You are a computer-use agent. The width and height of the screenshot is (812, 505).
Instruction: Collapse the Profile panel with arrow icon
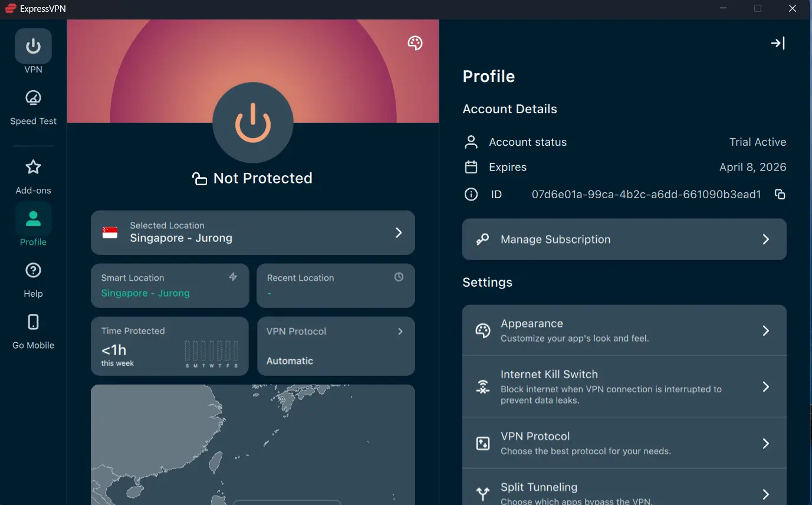(778, 43)
